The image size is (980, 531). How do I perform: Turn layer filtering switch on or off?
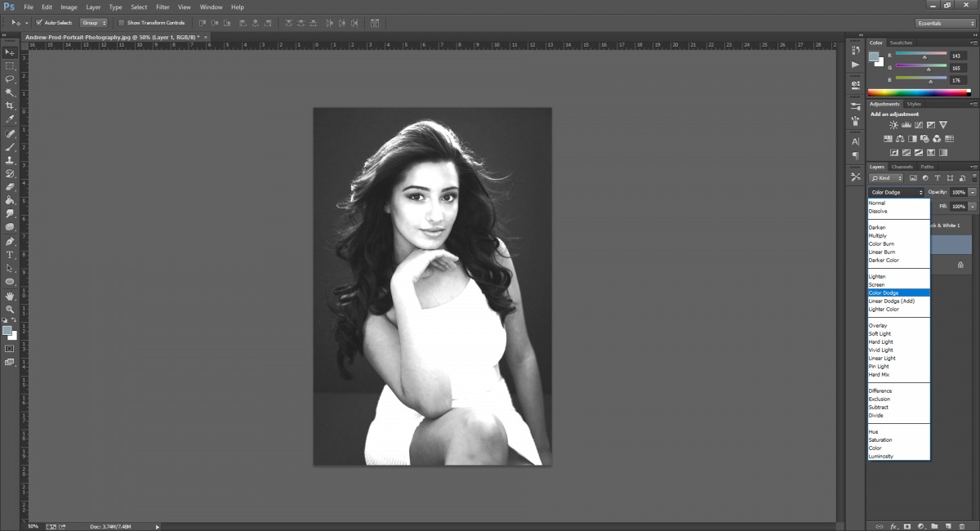click(973, 177)
